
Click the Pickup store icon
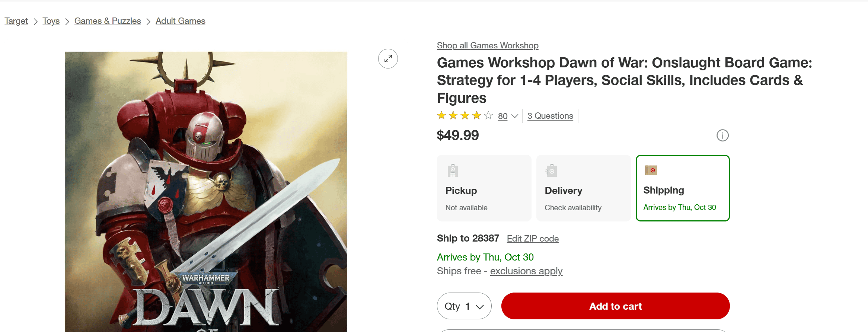pyautogui.click(x=453, y=170)
